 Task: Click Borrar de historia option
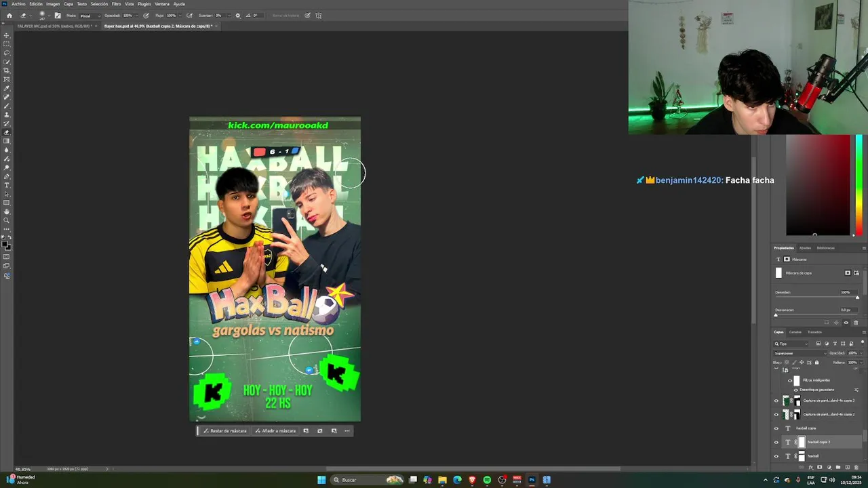click(285, 15)
